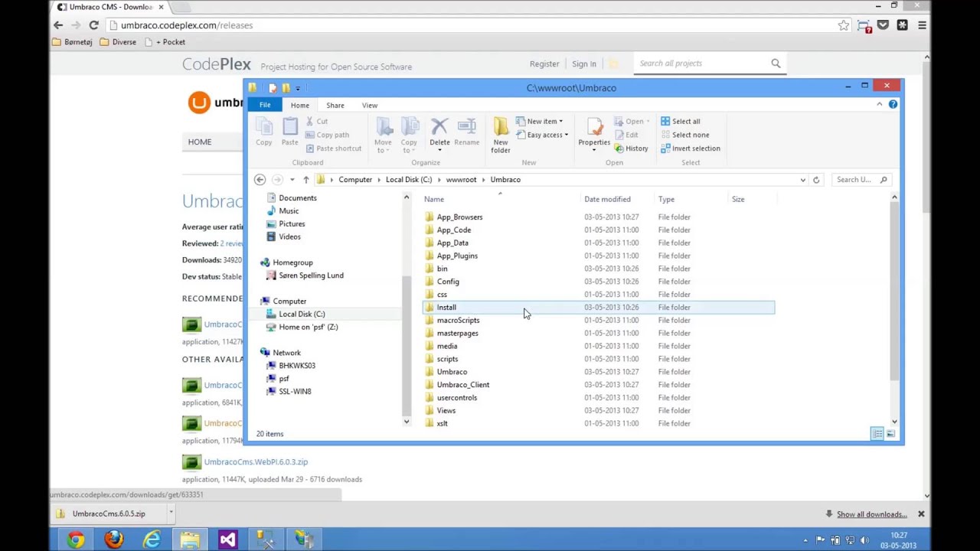Select the Install folder
The height and width of the screenshot is (551, 980).
coord(599,308)
